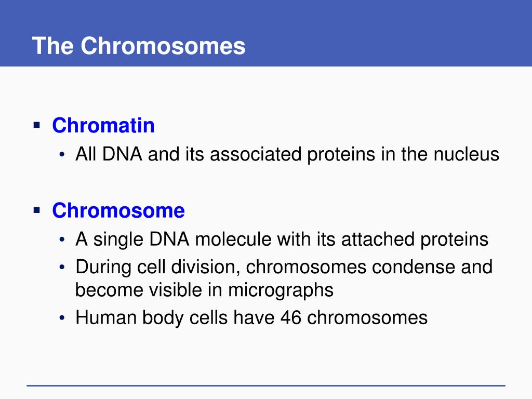The image size is (532, 399).
Task: Click the square bullet before Chromatin
Action: [37, 125]
